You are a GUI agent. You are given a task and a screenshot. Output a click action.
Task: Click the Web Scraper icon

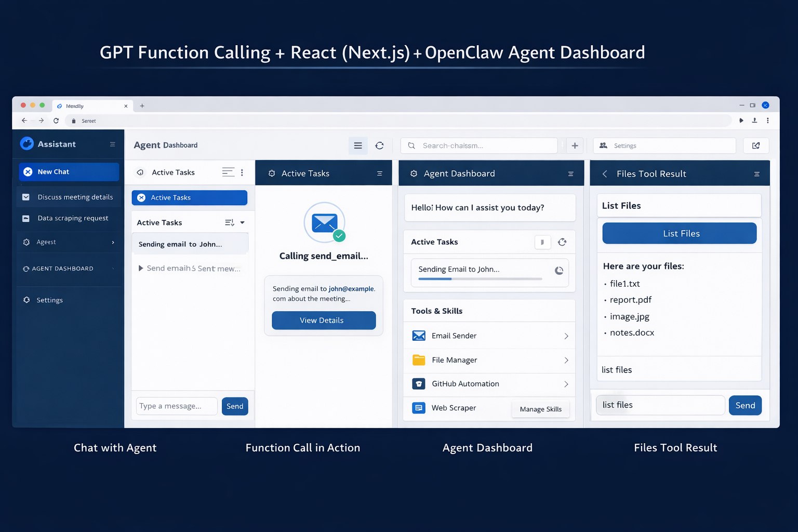419,408
